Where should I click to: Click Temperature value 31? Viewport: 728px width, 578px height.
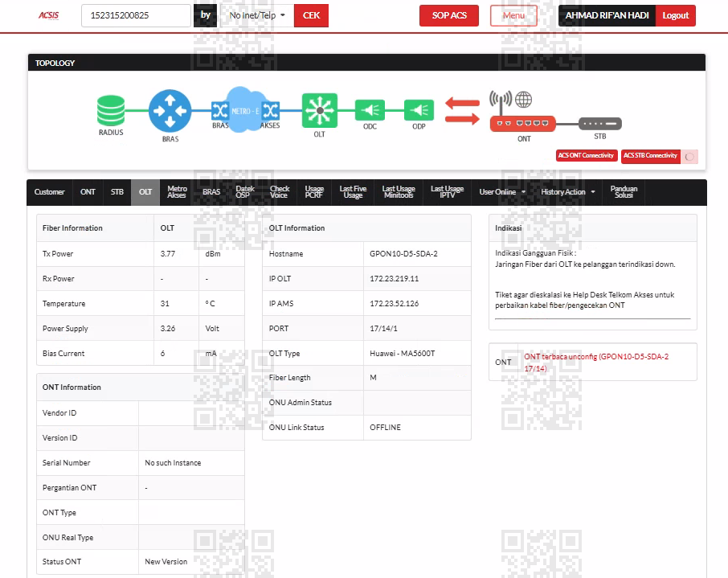click(x=165, y=303)
